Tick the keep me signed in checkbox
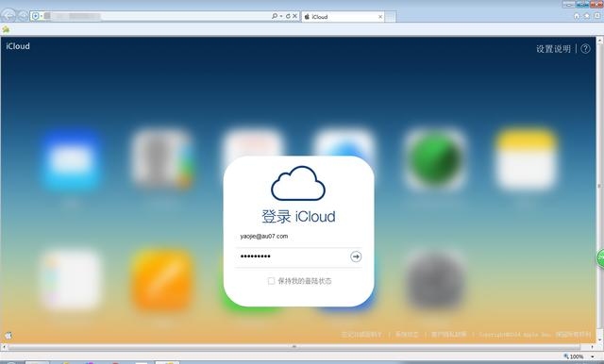Screen dimensions: 604x364 [x=271, y=281]
